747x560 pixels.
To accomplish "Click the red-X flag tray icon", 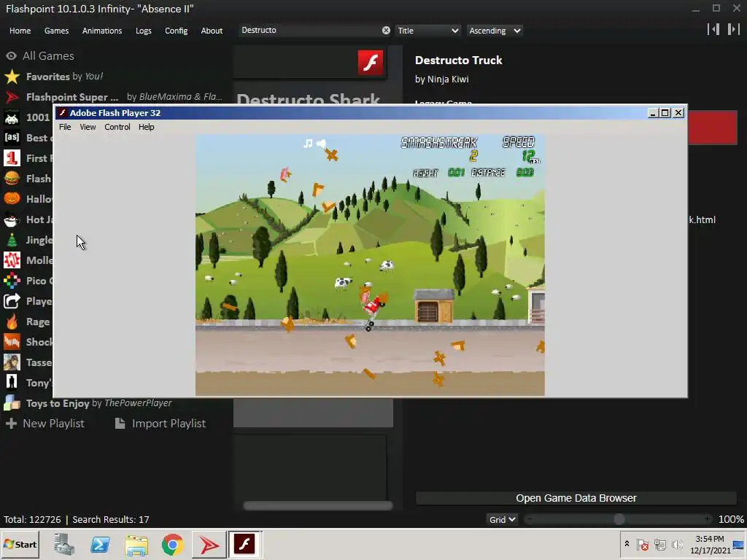I will click(x=642, y=544).
